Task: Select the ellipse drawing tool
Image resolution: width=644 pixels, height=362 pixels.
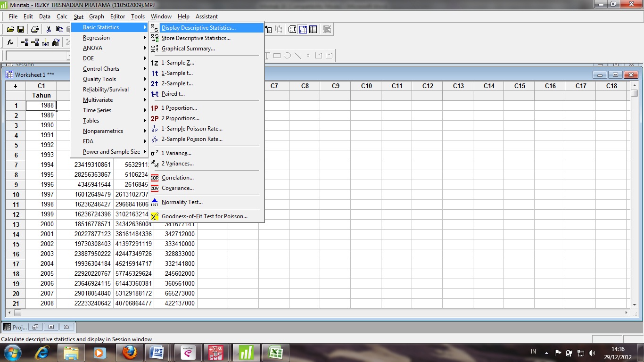Action: point(287,56)
